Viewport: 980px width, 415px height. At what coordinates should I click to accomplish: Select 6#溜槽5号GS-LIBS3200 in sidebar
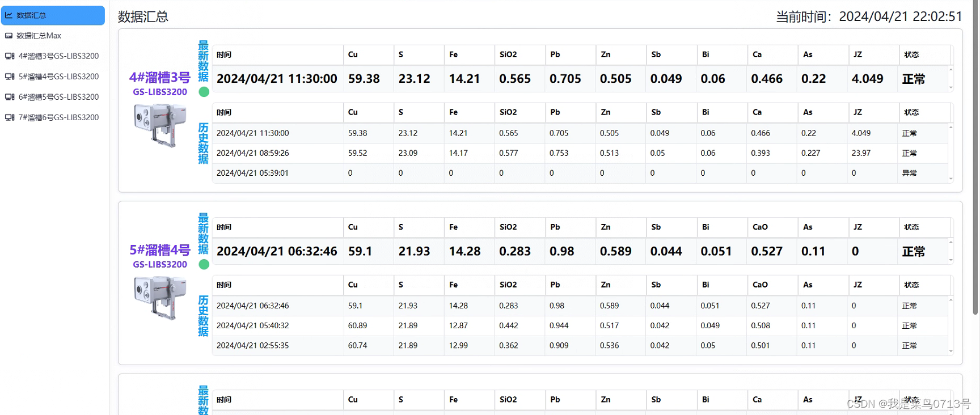click(x=52, y=97)
